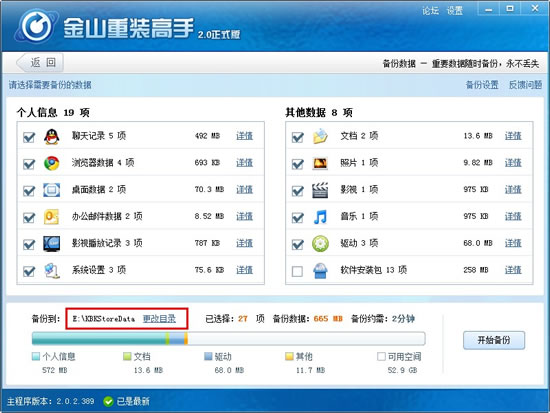Click the QQ penguin chat records icon

(52, 136)
